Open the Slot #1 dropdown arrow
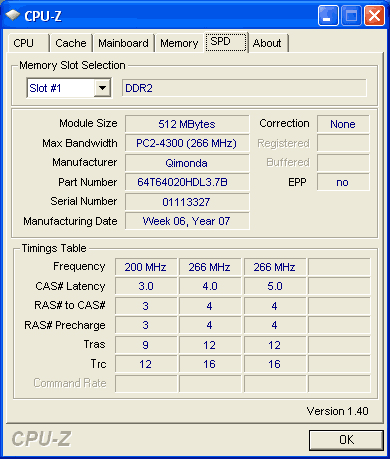Viewport: 390px width, 459px height. coord(102,88)
